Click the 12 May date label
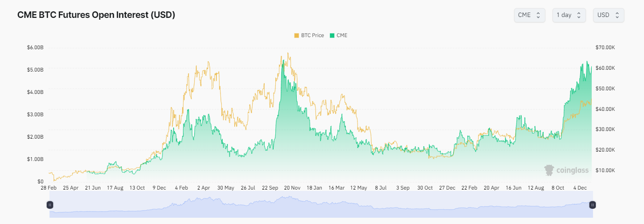 click(359, 188)
